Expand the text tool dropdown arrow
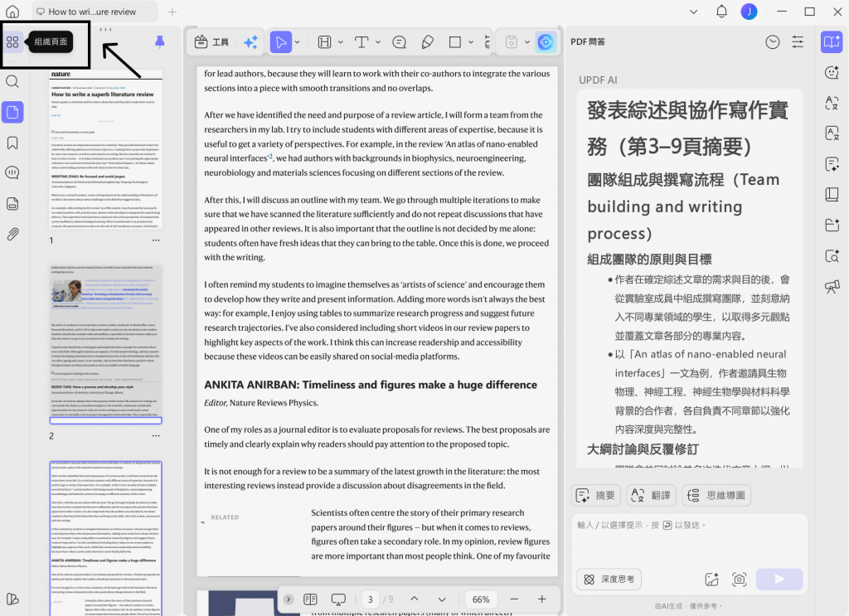 point(378,42)
